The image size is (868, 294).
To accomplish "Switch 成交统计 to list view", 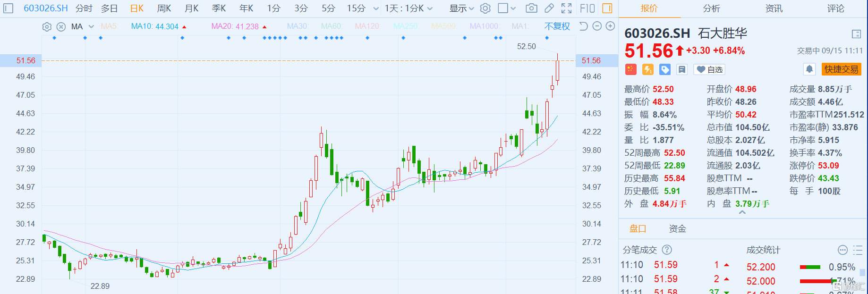I will pos(858,250).
